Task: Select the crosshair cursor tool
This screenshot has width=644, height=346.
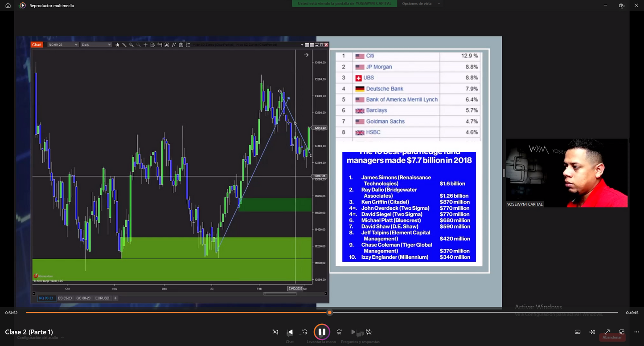Action: point(145,45)
